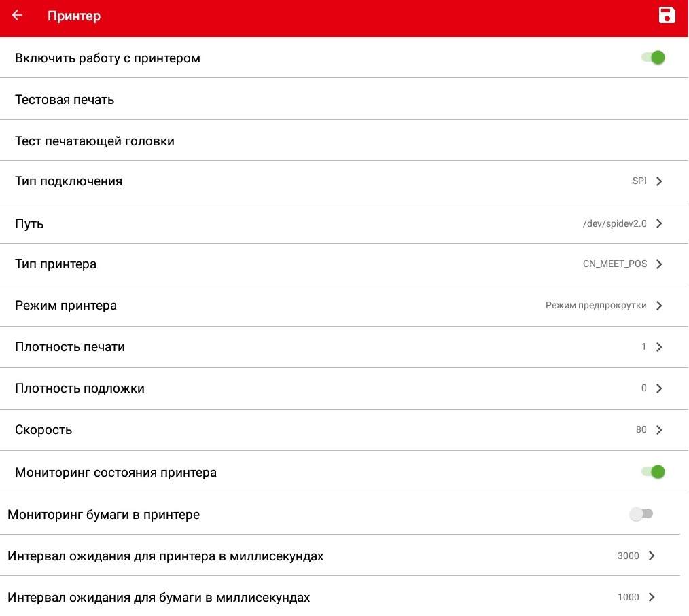The height and width of the screenshot is (616, 689).
Task: Select the "Режим принтера" menu row label
Action: (66, 306)
